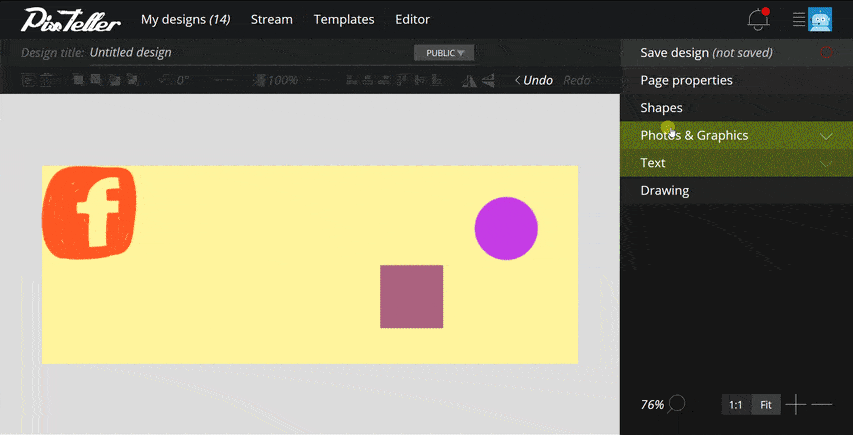
Task: Click Save design (not saved)
Action: click(737, 53)
